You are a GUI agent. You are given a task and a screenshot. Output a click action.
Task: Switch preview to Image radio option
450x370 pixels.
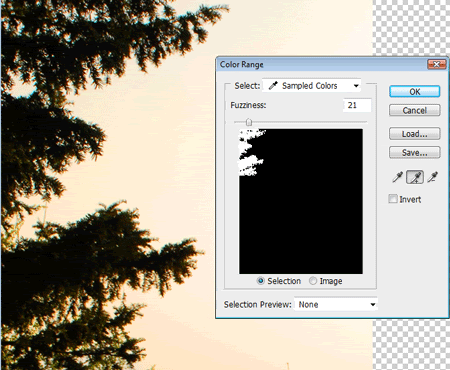[x=313, y=281]
